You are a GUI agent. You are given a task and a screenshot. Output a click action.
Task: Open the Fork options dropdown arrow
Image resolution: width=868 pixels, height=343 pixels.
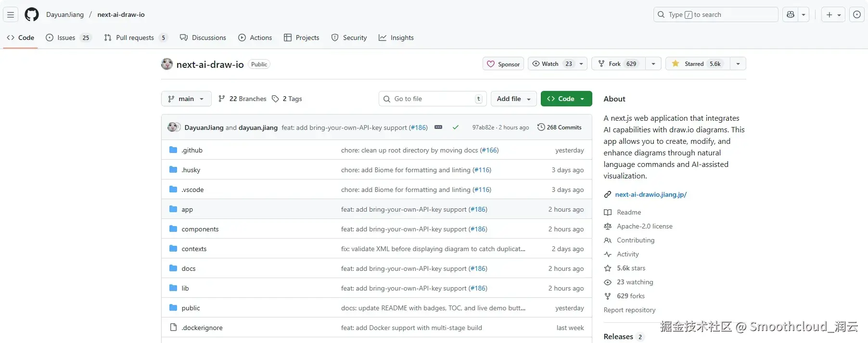coord(653,64)
